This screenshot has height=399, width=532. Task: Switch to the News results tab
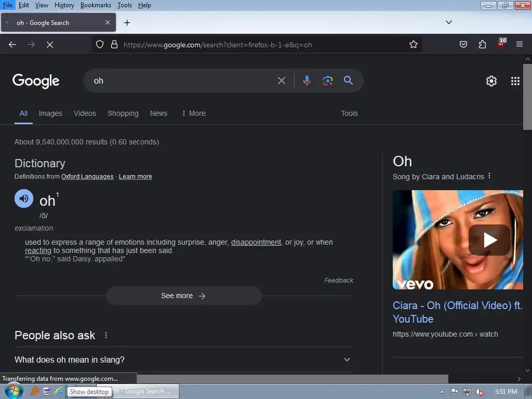pos(158,113)
